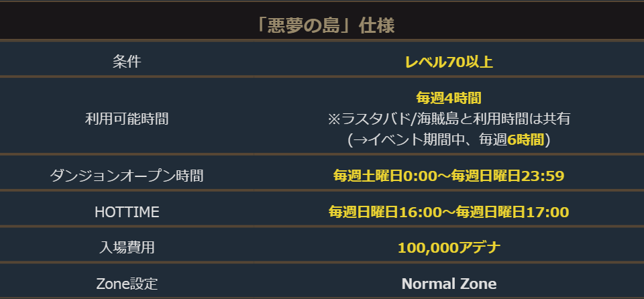The height and width of the screenshot is (299, 644).
Task: Click the word 海賊島 in the note
Action: 437,119
